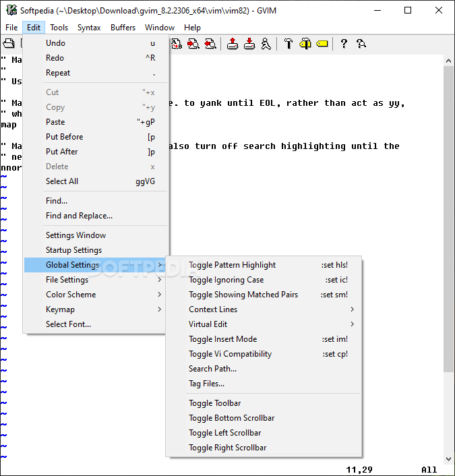Click the Run Script running-man icon
Screen dimensions: 455x476
[266, 44]
